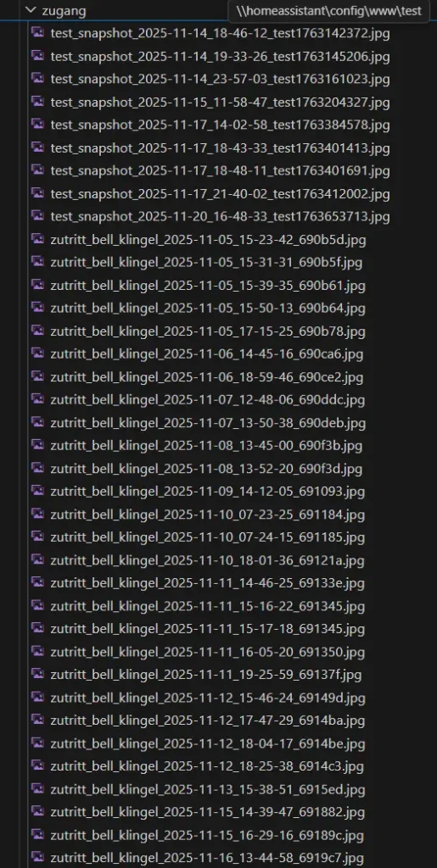Click image icon beside zutritt_bell_klingel_2025-11-07_12-48-06
Image resolution: width=437 pixels, height=868 pixels.
point(37,398)
